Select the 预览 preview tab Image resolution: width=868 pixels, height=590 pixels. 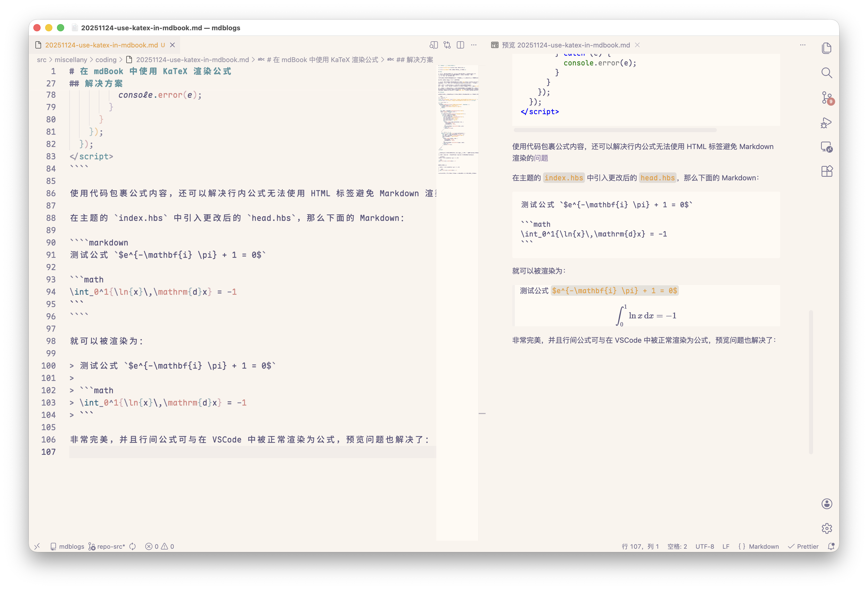[560, 45]
